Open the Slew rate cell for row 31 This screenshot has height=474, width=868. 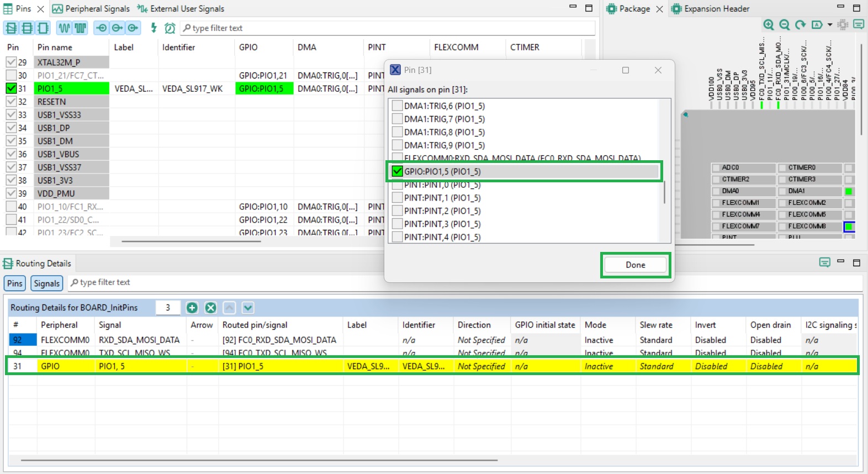coord(664,366)
